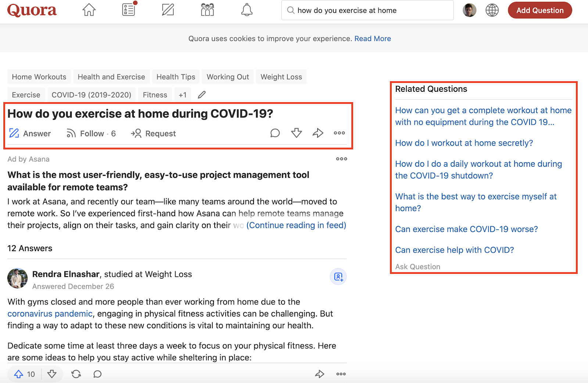Open the Answer list icon with red dot
588x383 pixels.
(x=129, y=9)
